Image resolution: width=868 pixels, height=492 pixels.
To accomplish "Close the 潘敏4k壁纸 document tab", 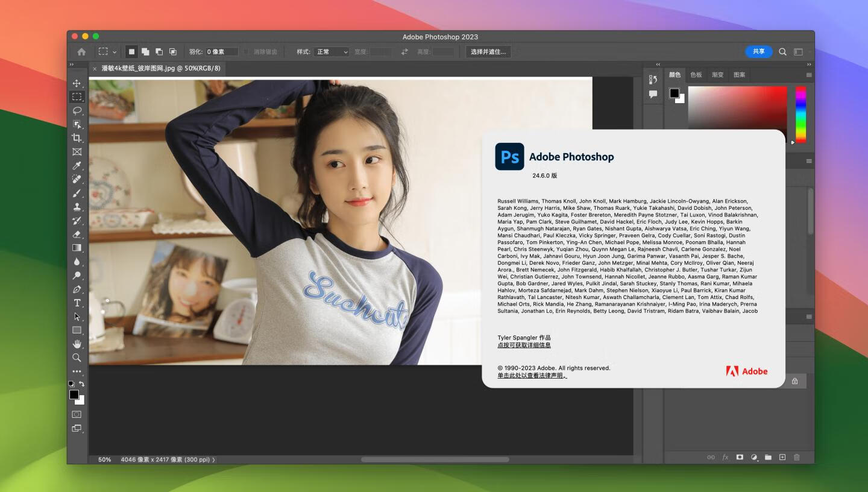I will pyautogui.click(x=95, y=69).
